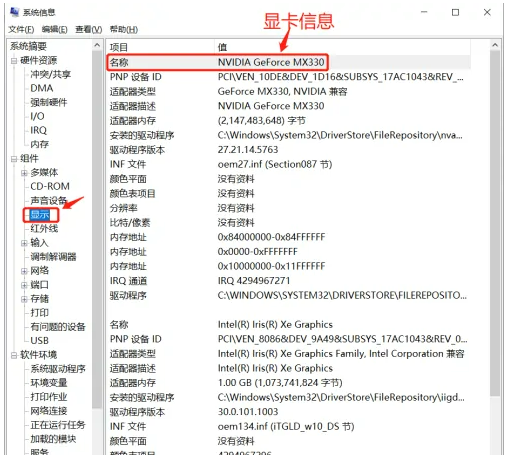The image size is (508, 455).
Task: Click the PCI\VEN_10DE PNP device ID value
Action: (340, 77)
